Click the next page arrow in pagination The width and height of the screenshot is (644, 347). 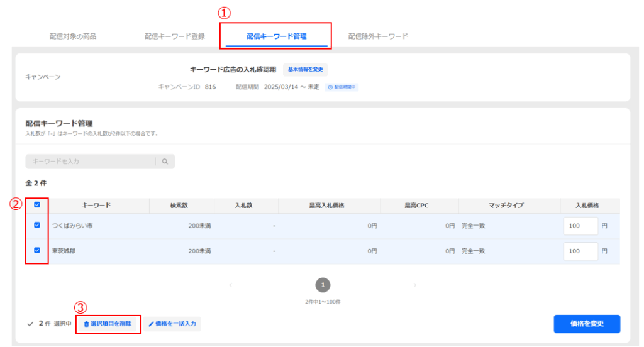[x=415, y=285]
